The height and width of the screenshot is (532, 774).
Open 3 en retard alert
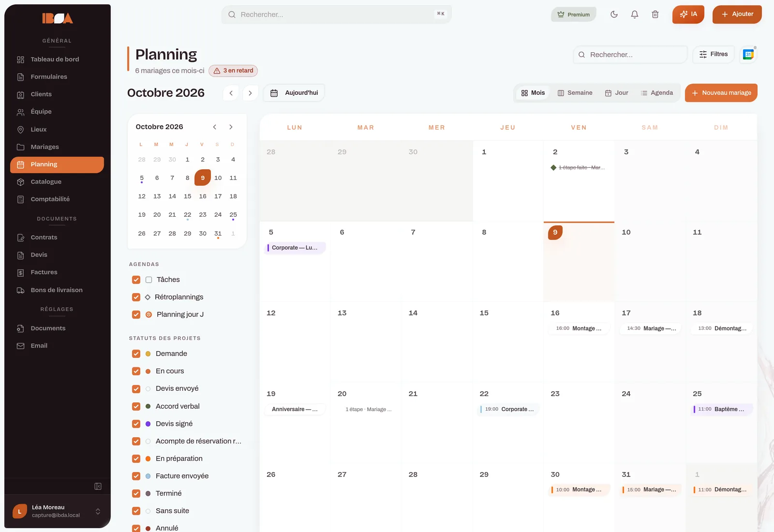click(233, 71)
